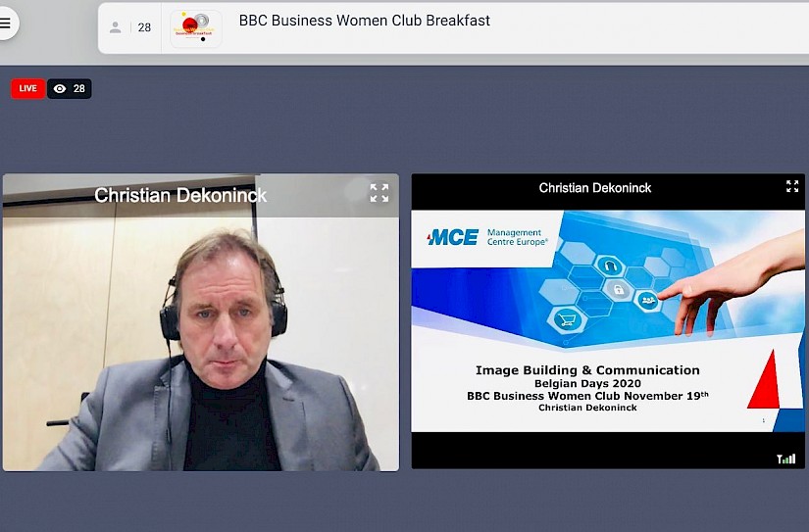
Task: Open the BBC Business Women Club logo
Action: tap(196, 29)
